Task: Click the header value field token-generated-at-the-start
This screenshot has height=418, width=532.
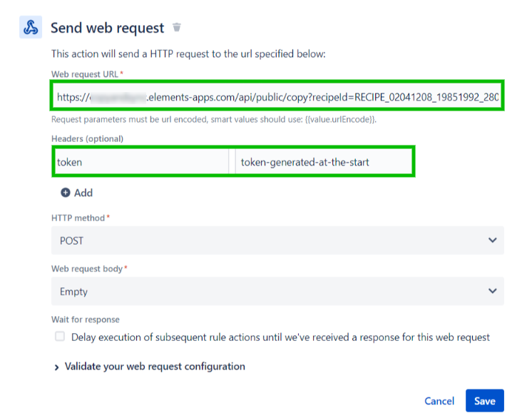Action: pyautogui.click(x=323, y=162)
